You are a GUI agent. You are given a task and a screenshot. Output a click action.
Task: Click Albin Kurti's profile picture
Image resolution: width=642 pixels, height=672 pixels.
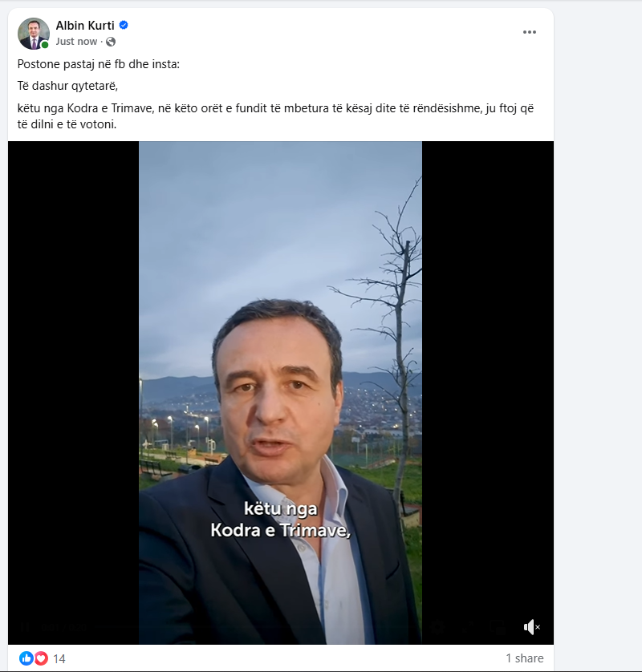(33, 33)
